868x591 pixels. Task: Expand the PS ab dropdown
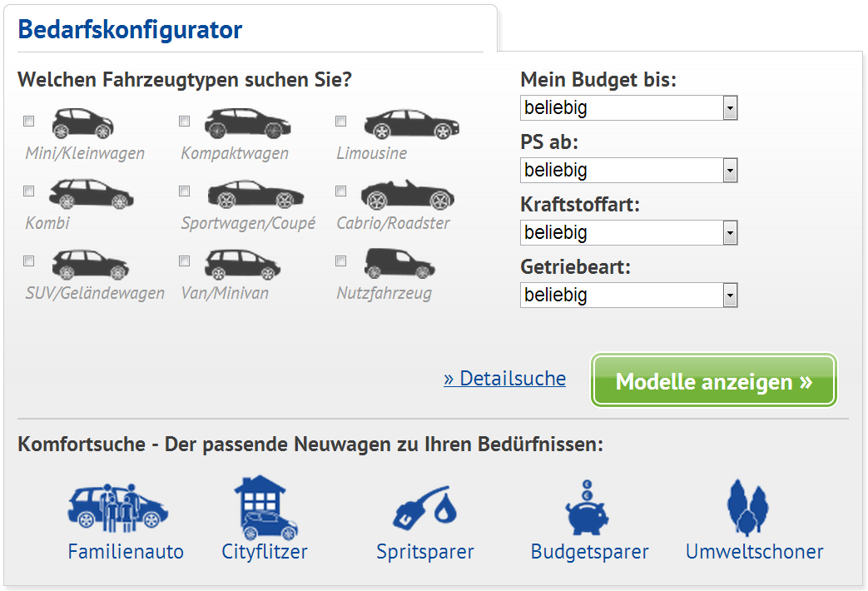(x=628, y=171)
